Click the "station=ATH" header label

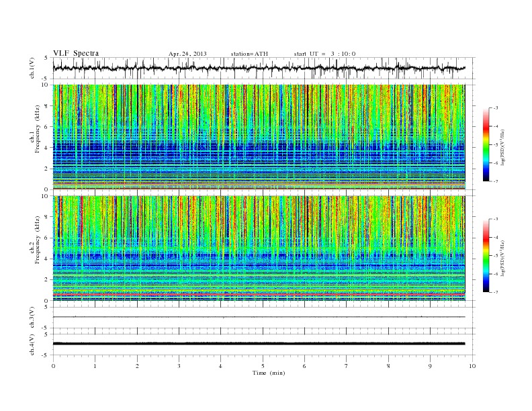[249, 54]
